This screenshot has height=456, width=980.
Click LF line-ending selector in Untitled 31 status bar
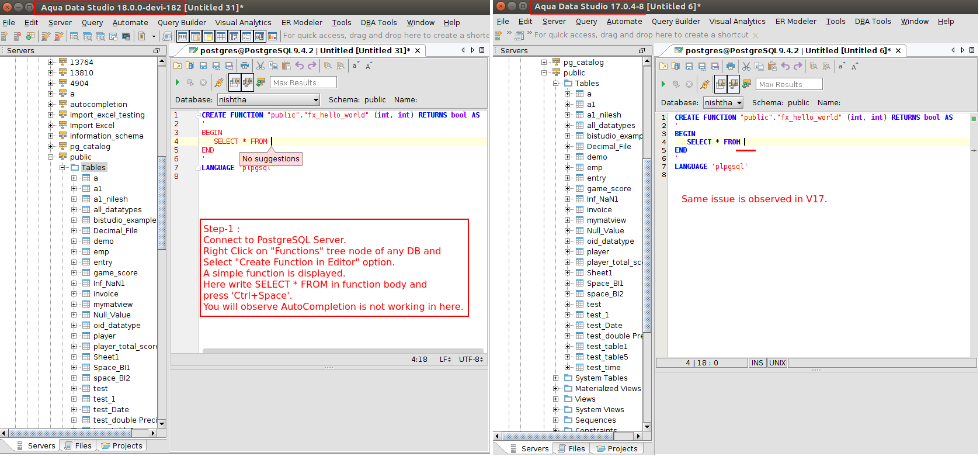click(445, 360)
